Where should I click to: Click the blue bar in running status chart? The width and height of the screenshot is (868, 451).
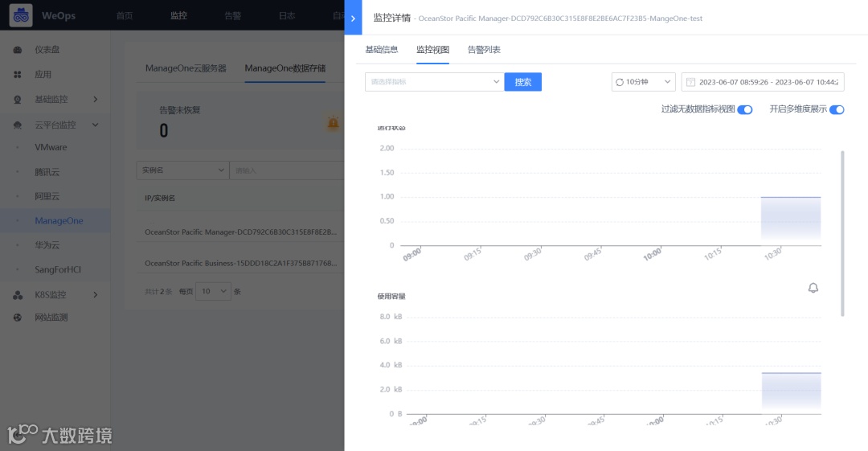(791, 220)
